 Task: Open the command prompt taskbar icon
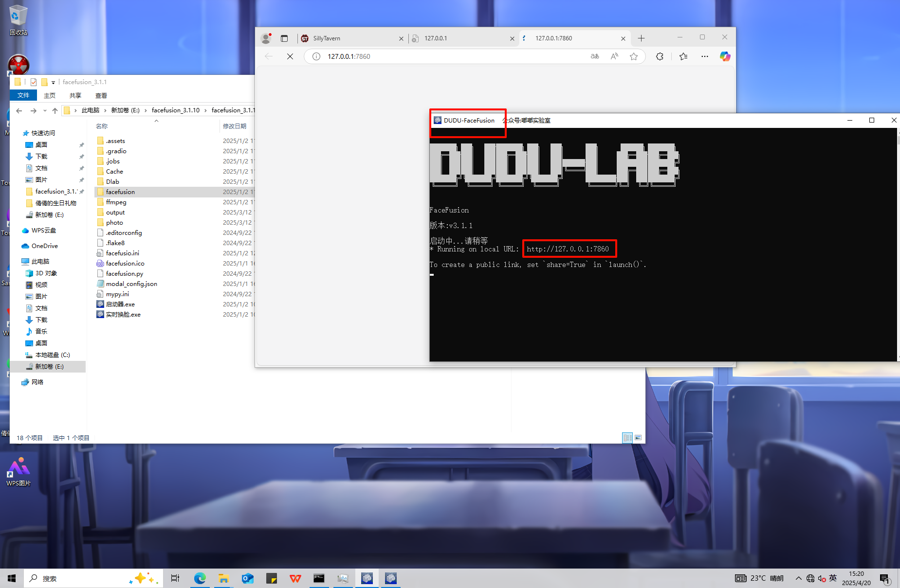319,578
